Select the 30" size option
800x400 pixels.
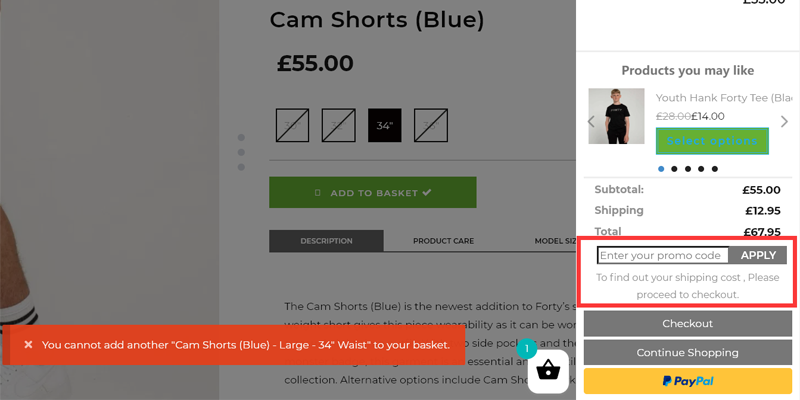click(x=292, y=125)
